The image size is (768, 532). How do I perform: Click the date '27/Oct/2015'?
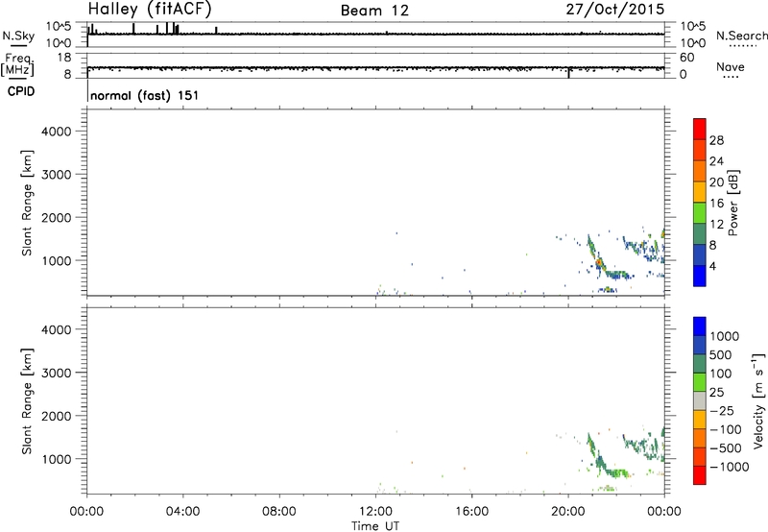pyautogui.click(x=614, y=9)
